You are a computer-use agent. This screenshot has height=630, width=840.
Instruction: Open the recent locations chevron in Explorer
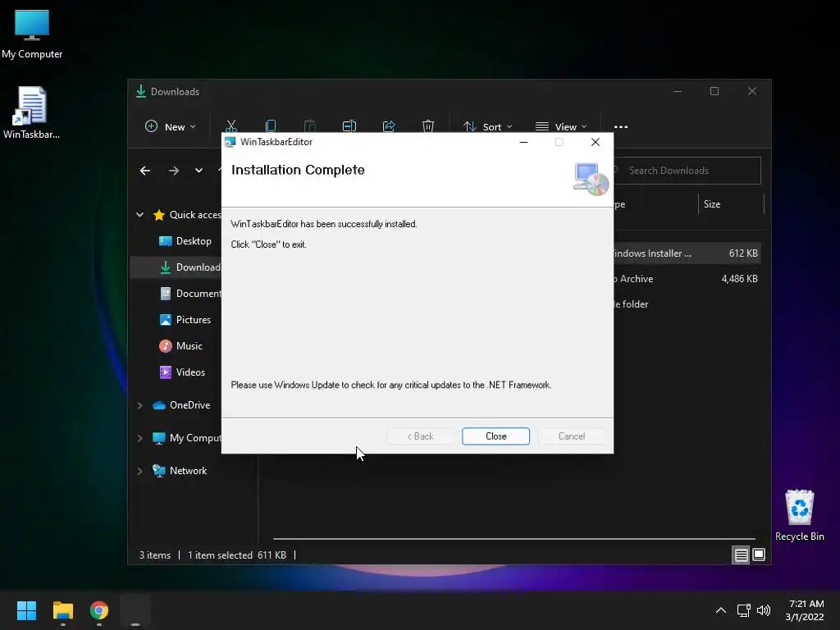pos(199,171)
